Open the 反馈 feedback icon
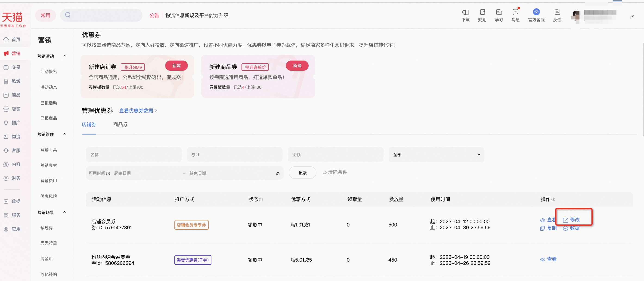This screenshot has width=644, height=281. [x=557, y=15]
